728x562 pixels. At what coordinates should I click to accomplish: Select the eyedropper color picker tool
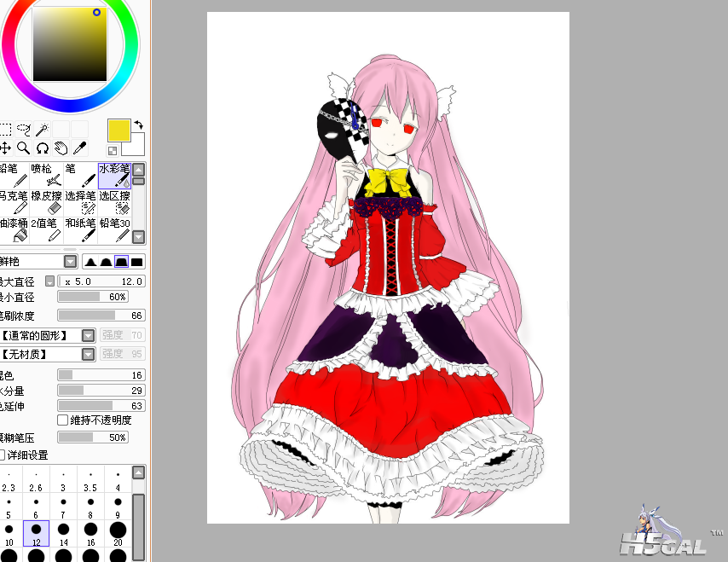79,148
